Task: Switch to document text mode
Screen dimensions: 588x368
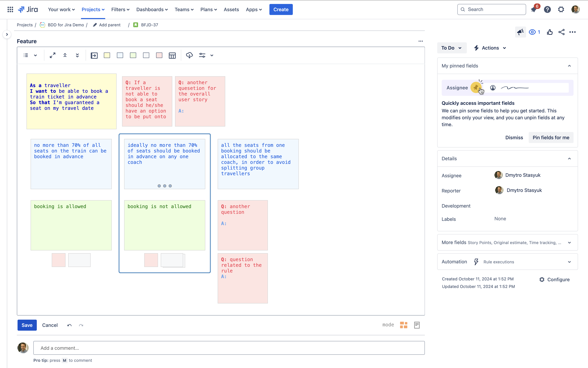Action: 417,325
